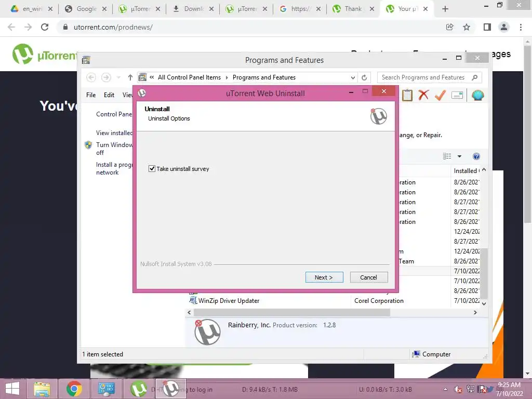Open the blue help icon

pyautogui.click(x=476, y=156)
